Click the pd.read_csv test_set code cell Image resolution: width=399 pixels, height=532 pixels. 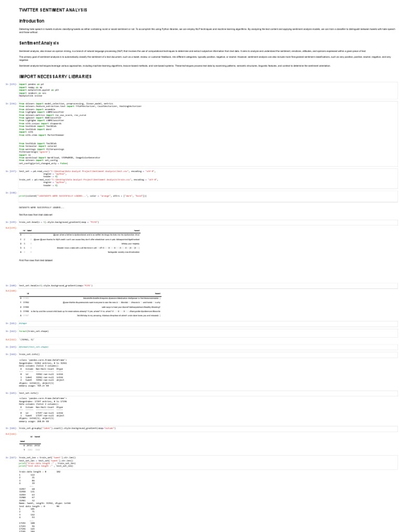(x=208, y=179)
